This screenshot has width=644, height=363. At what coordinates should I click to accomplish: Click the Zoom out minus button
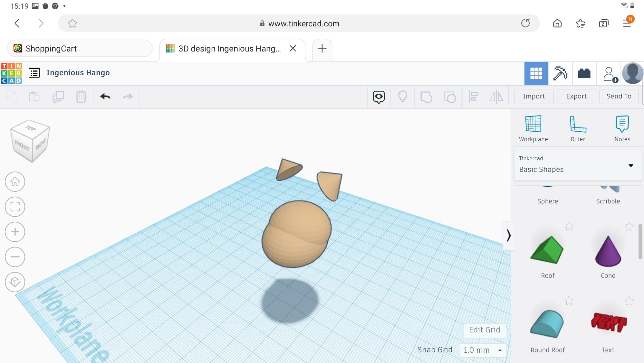15,257
